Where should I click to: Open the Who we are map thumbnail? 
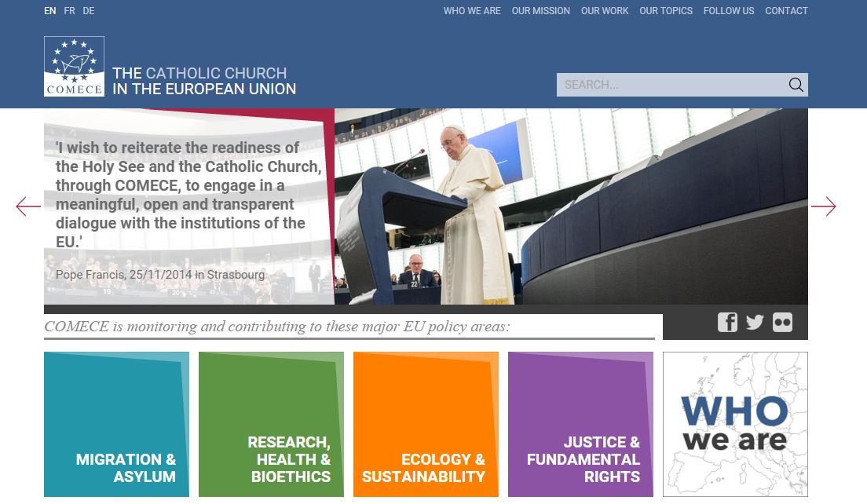click(x=735, y=425)
